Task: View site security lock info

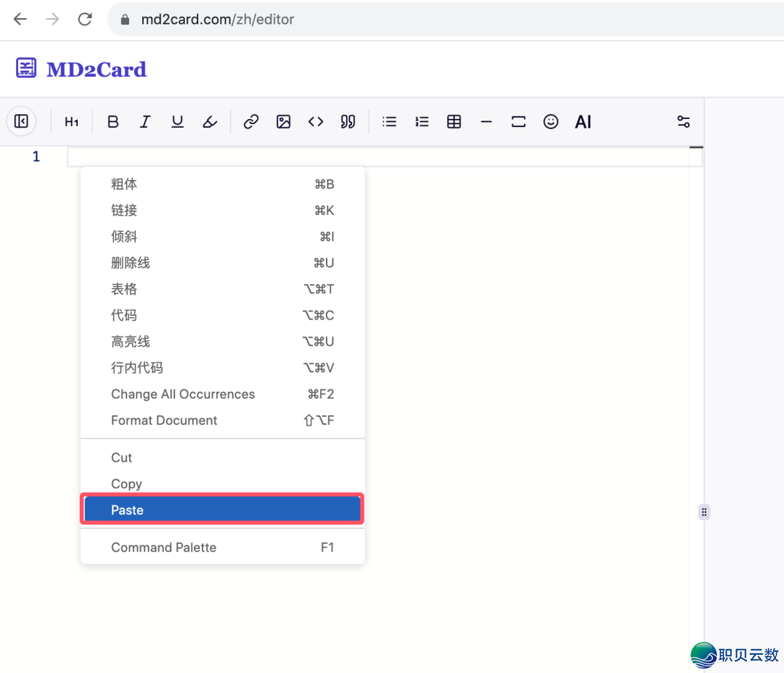Action: point(125,20)
